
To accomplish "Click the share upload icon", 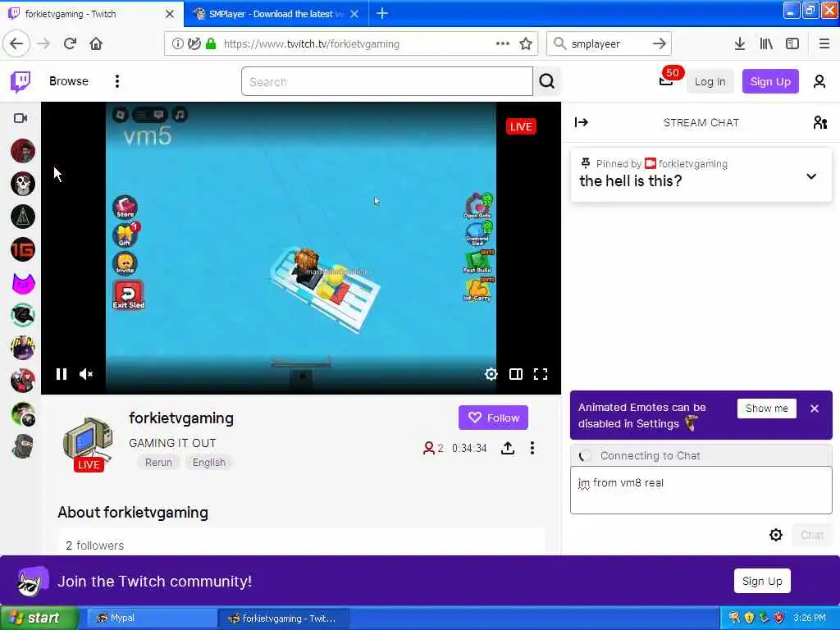I will click(x=507, y=448).
